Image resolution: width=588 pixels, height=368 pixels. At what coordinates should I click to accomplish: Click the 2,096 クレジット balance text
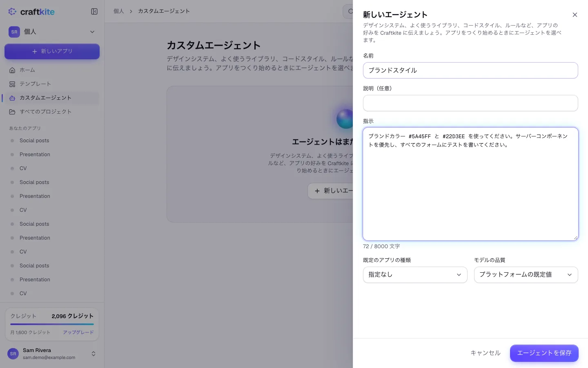coord(73,316)
